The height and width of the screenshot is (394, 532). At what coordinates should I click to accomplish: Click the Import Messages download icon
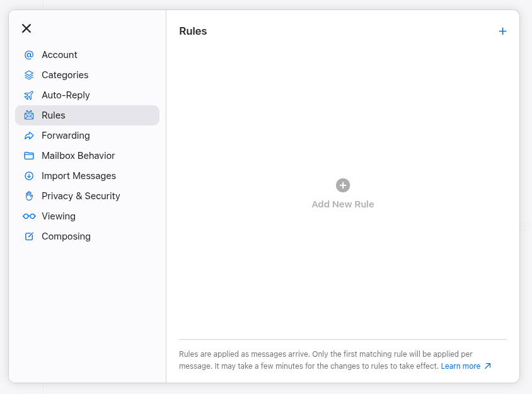point(29,176)
